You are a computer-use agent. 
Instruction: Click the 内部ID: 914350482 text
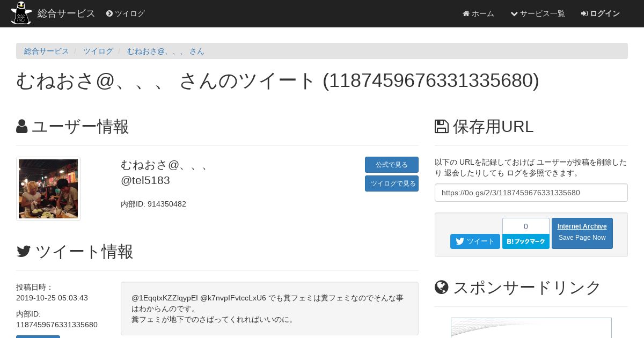pos(153,204)
